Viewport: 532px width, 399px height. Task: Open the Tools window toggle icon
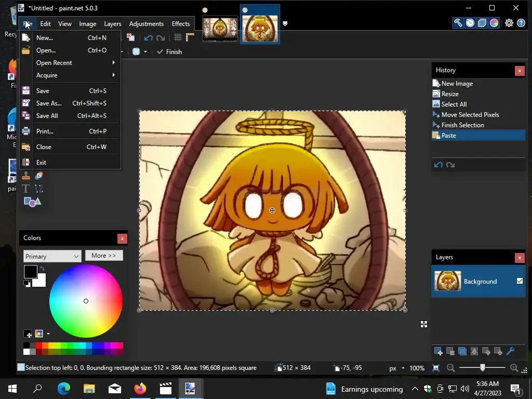point(458,23)
